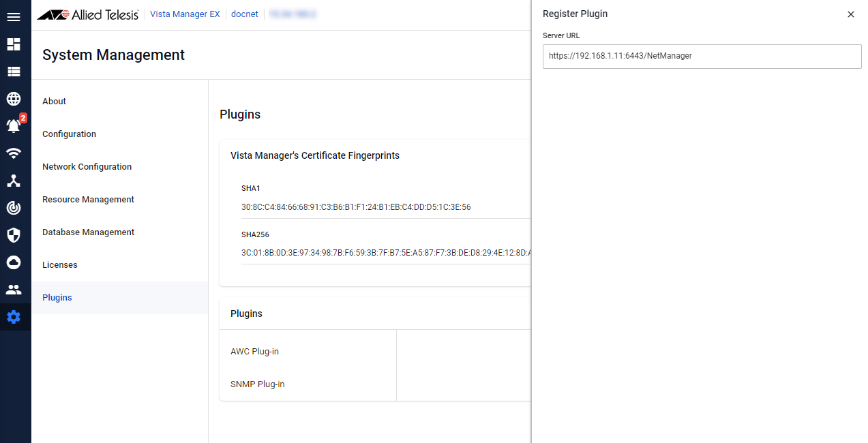868x443 pixels.
Task: Open the Network Configuration section
Action: tap(87, 167)
